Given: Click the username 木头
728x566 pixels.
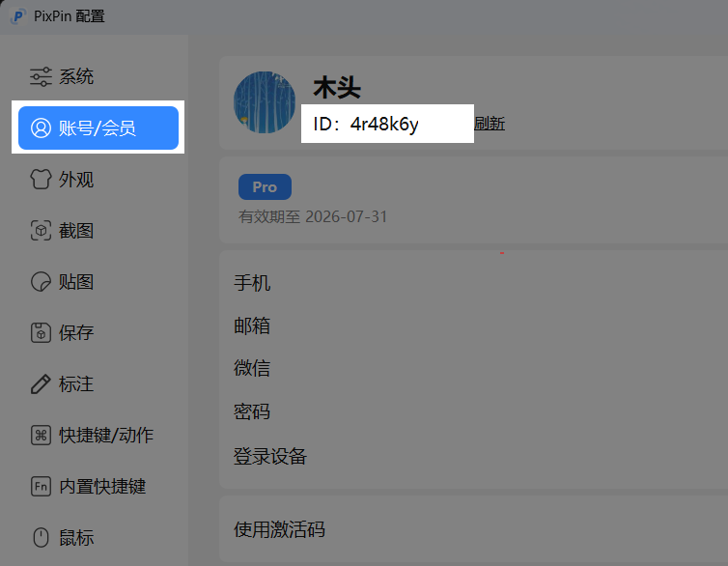Looking at the screenshot, I should click(337, 87).
